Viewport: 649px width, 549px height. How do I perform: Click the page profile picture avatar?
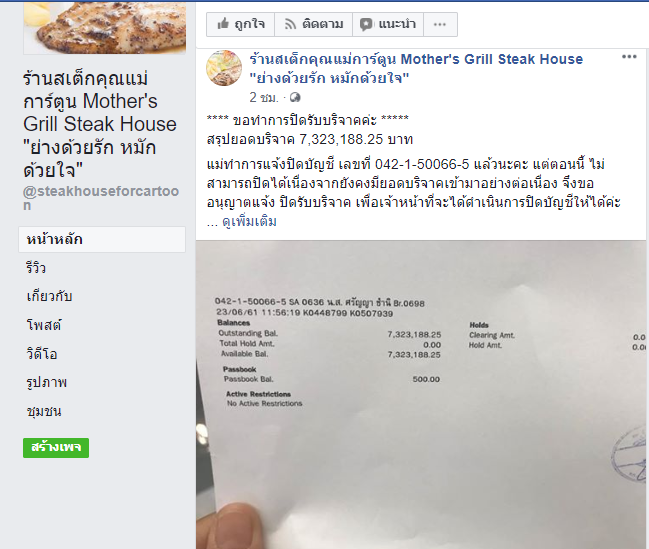click(x=224, y=68)
